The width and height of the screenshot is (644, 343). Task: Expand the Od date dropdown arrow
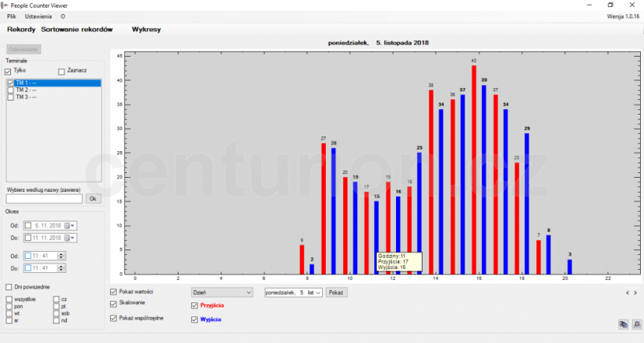(73, 225)
